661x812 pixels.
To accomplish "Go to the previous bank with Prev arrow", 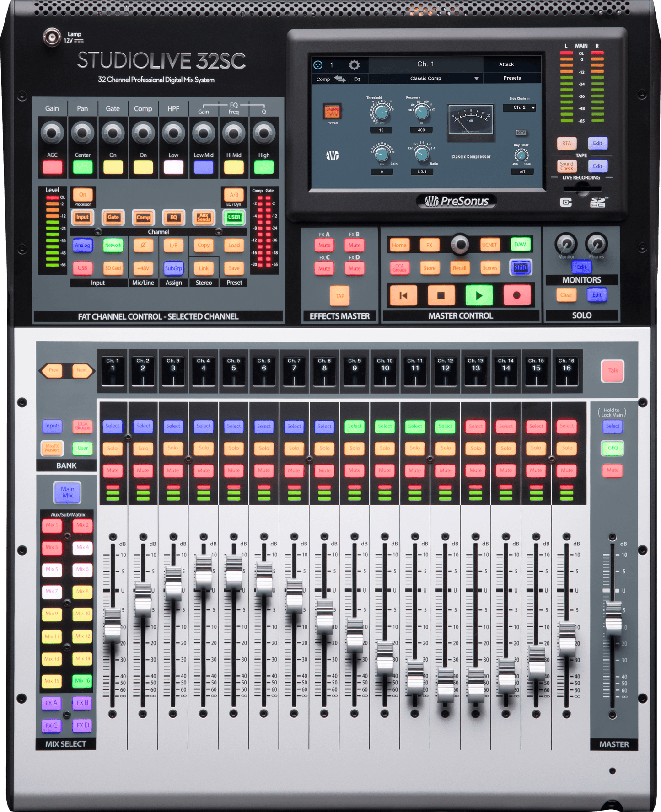I will [52, 370].
